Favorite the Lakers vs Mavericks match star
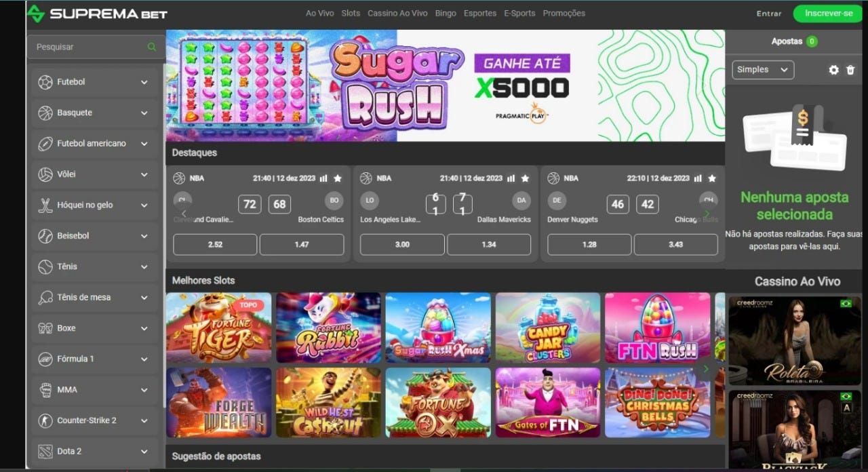 (525, 178)
